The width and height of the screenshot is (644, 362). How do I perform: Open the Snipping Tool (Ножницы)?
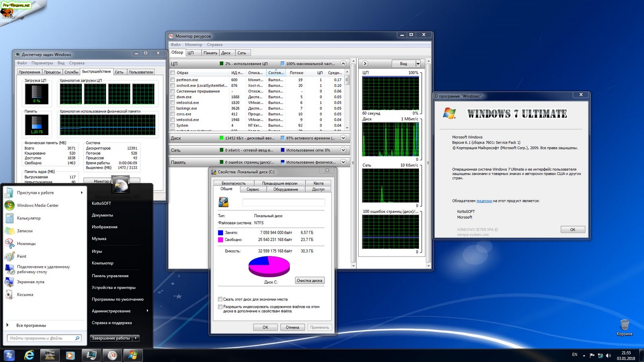coord(26,243)
